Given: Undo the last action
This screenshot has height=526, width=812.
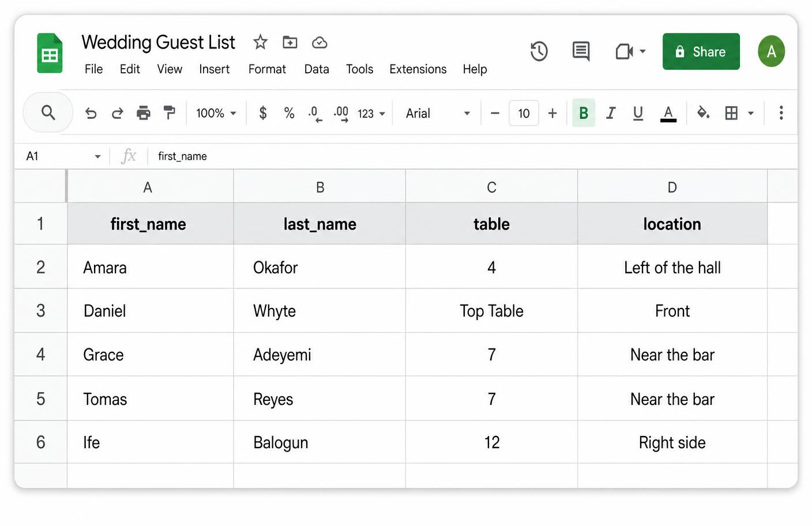Looking at the screenshot, I should [x=91, y=113].
